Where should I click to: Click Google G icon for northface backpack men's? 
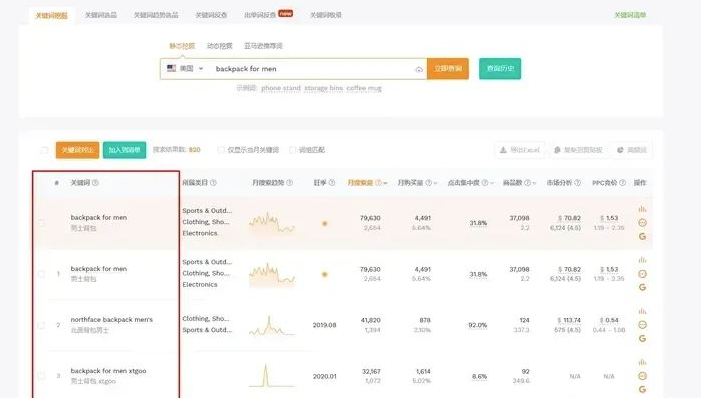pos(642,339)
